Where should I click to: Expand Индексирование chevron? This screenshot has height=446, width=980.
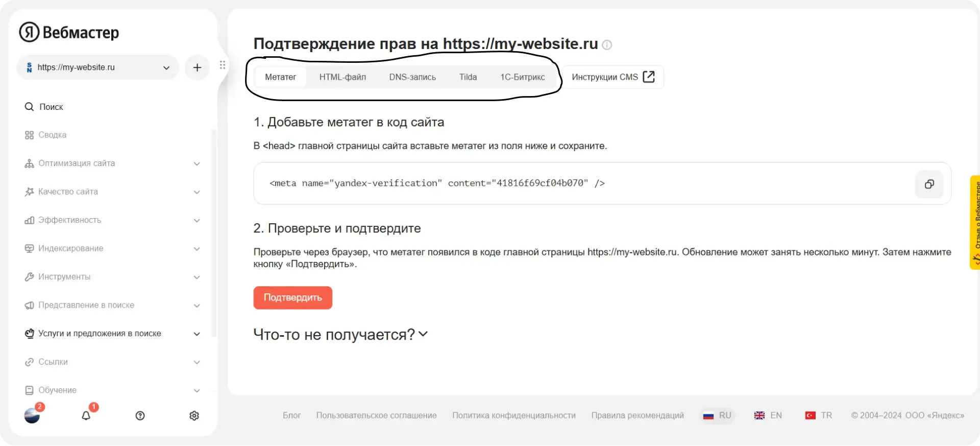click(197, 249)
